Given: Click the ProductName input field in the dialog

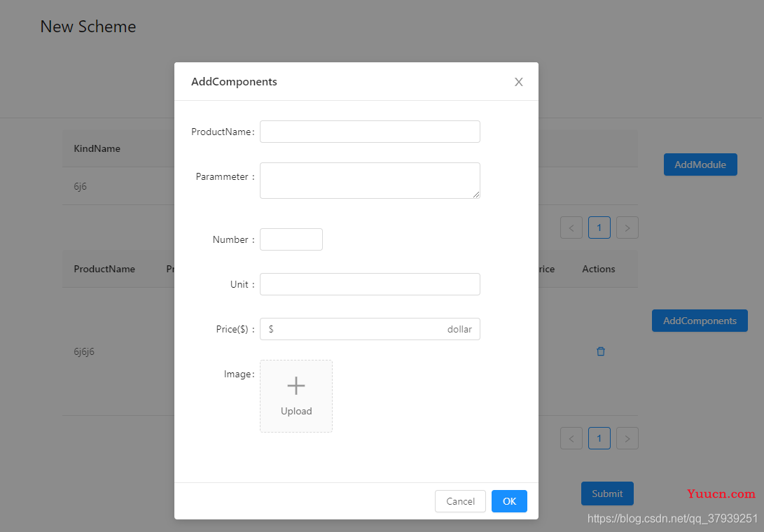Looking at the screenshot, I should pyautogui.click(x=370, y=132).
